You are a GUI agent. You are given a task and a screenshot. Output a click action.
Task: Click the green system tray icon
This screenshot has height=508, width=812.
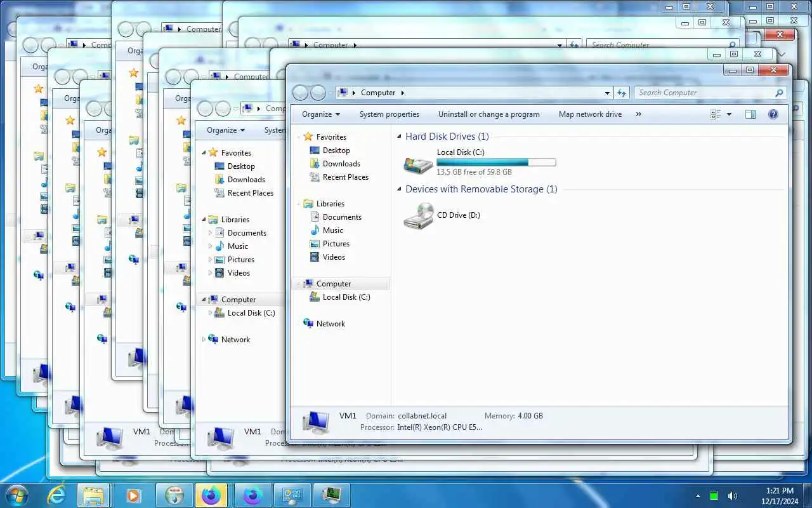(714, 496)
